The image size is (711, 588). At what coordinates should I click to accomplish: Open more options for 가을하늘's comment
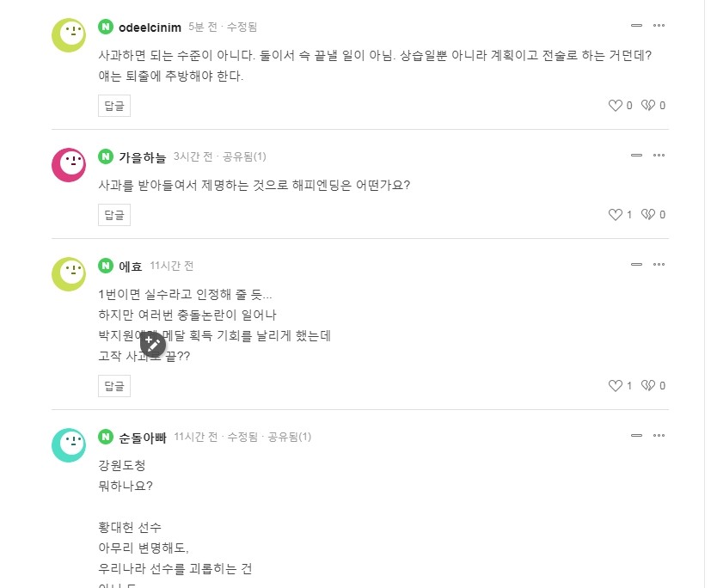click(659, 156)
